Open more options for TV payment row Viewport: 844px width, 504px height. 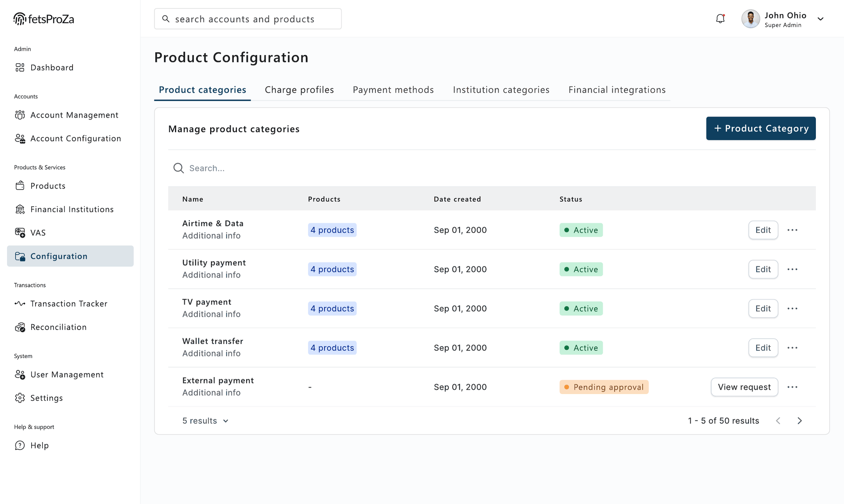coord(792,308)
